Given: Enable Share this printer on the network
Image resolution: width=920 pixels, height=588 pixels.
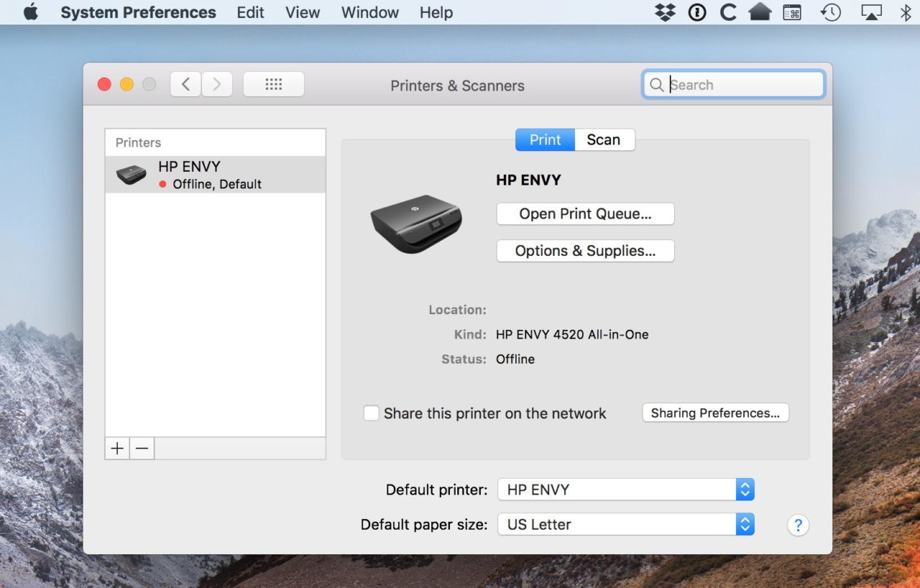Looking at the screenshot, I should pos(371,413).
